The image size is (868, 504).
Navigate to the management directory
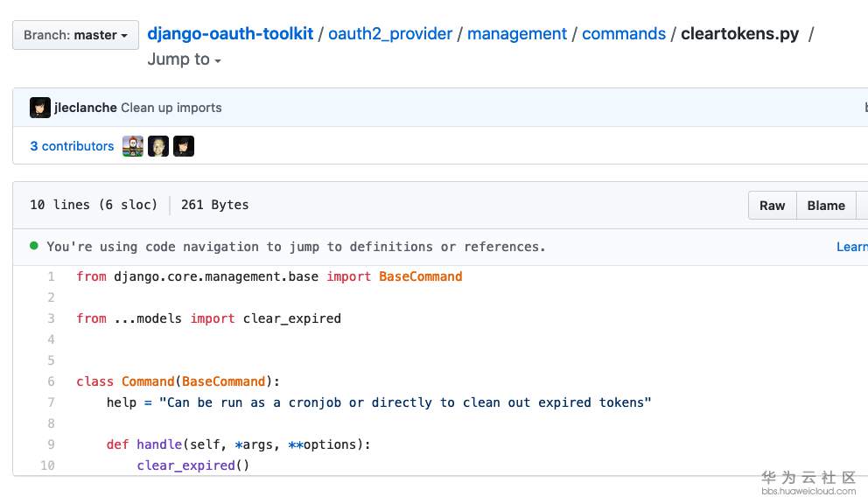pos(517,34)
